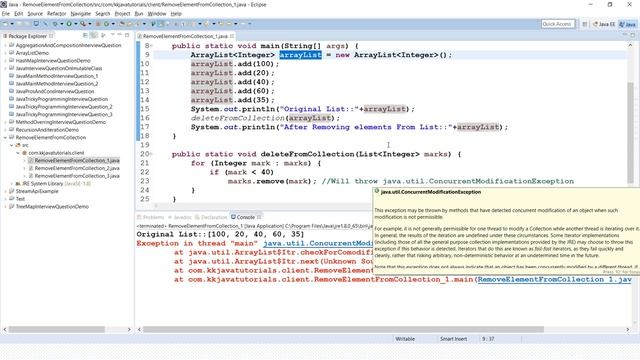Collapse the RemoveElementFromCollection project node
Image resolution: width=640 pixels, height=360 pixels.
(x=5, y=138)
